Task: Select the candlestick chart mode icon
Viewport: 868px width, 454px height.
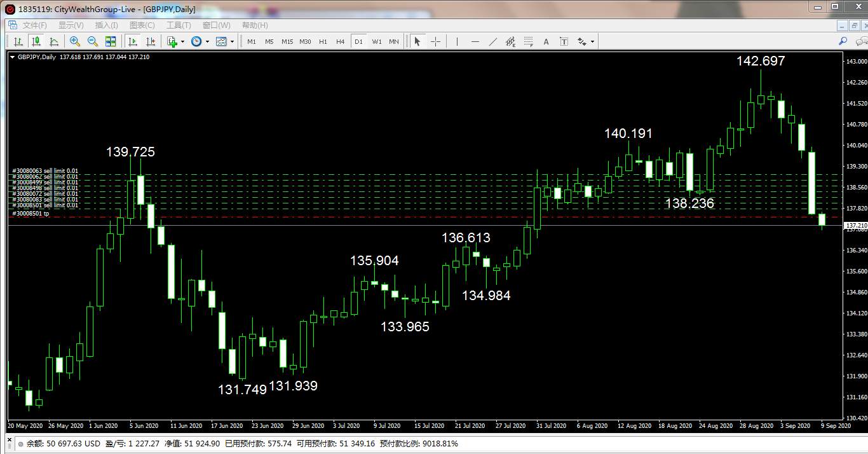Action: click(x=36, y=41)
